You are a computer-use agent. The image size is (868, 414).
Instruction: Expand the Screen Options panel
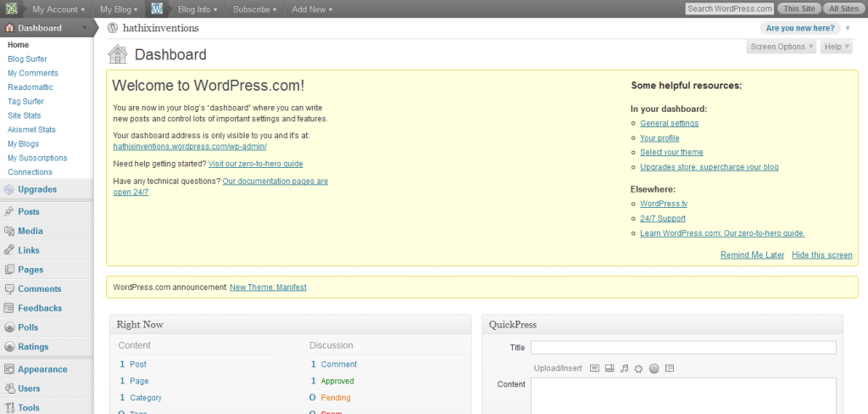[x=781, y=47]
